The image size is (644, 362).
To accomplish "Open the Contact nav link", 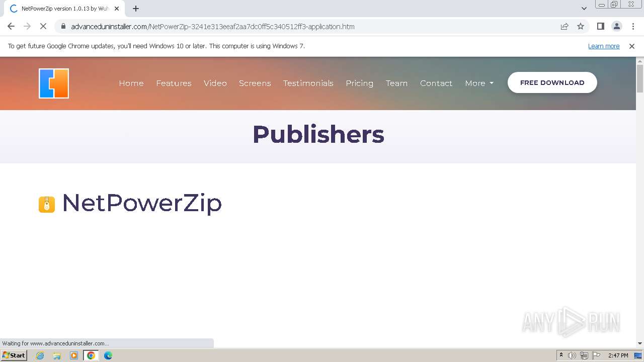I will tap(436, 83).
